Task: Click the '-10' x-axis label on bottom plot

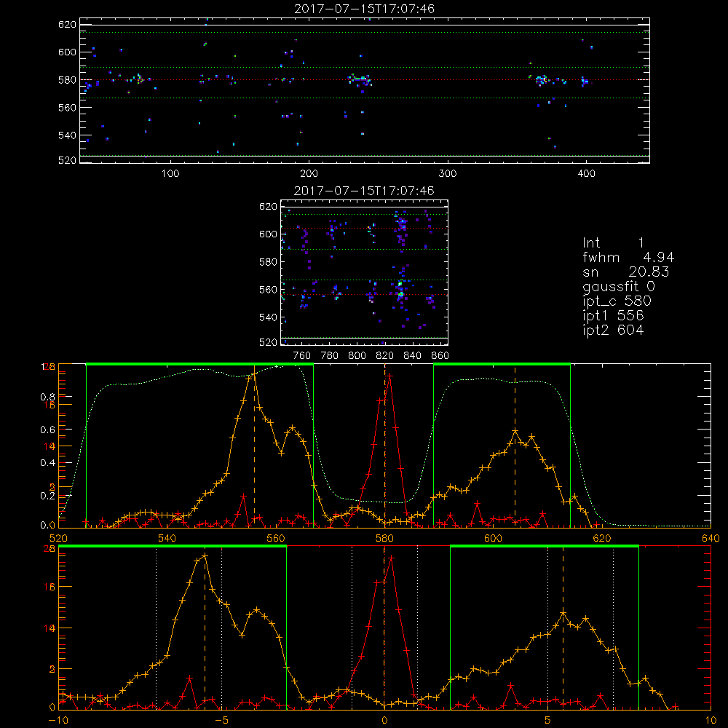Action: click(58, 720)
